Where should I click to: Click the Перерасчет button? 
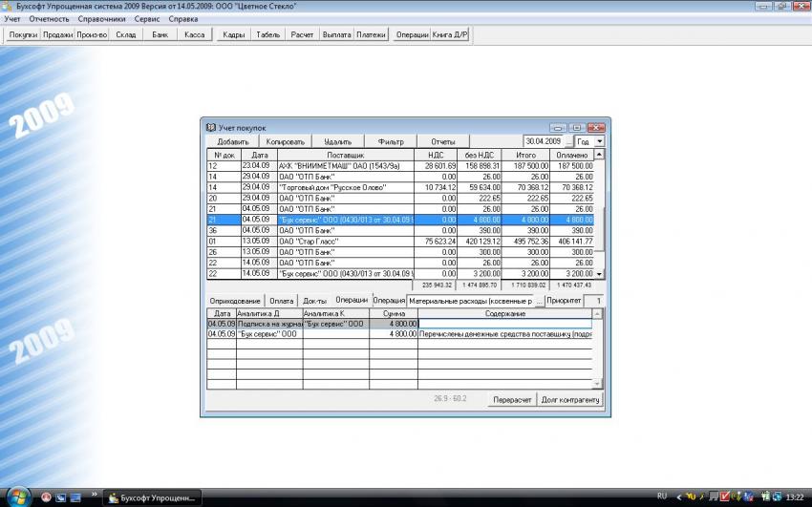pyautogui.click(x=511, y=399)
